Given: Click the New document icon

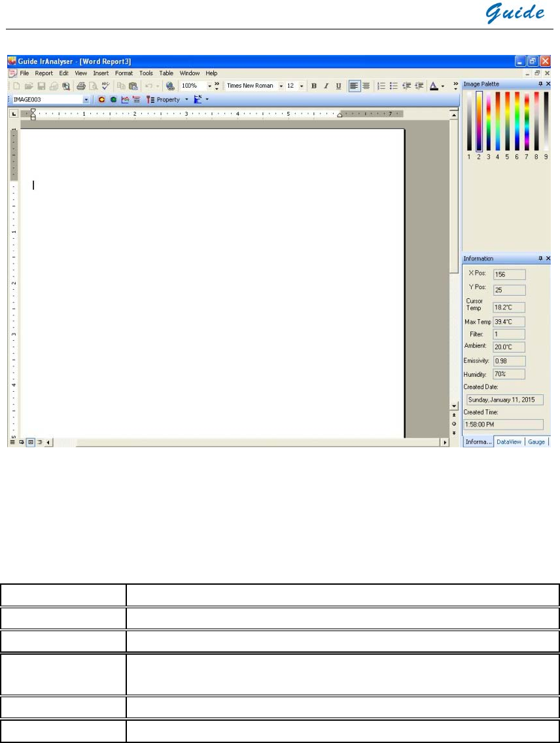Looking at the screenshot, I should pos(16,86).
